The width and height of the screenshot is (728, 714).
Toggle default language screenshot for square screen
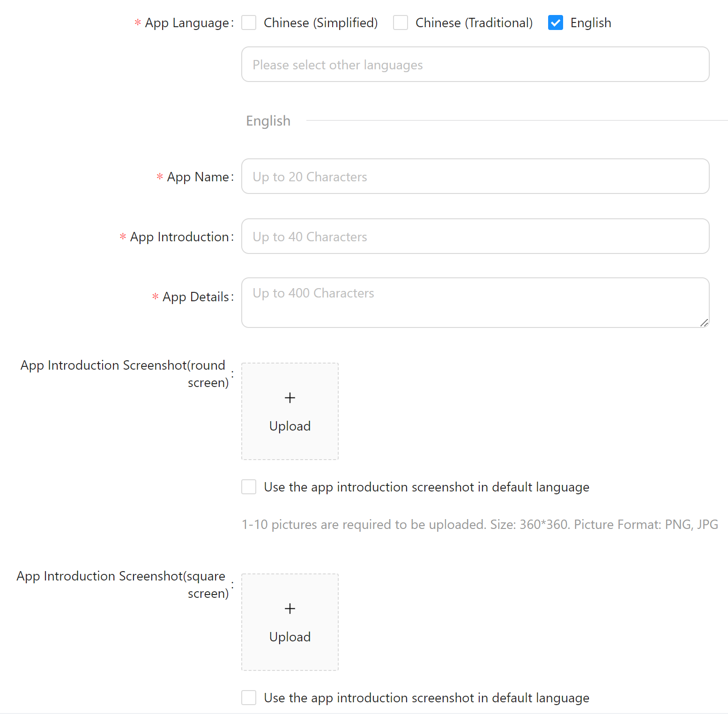[x=249, y=698]
